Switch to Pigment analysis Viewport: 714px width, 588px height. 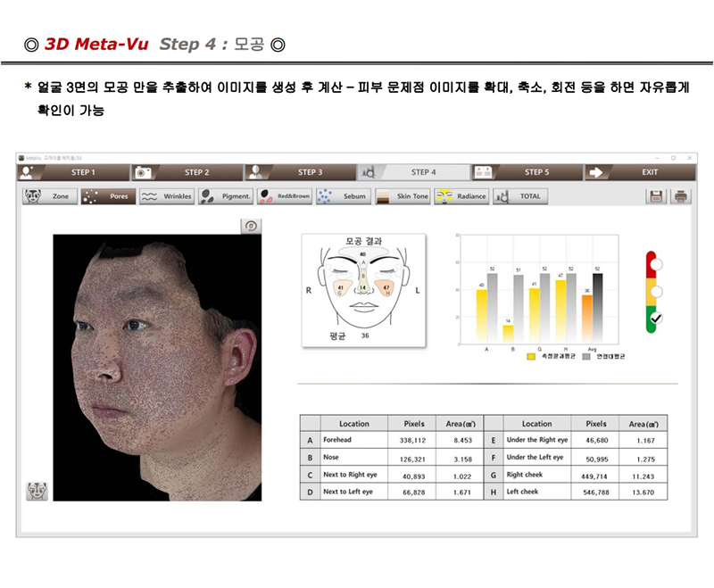[x=226, y=196]
